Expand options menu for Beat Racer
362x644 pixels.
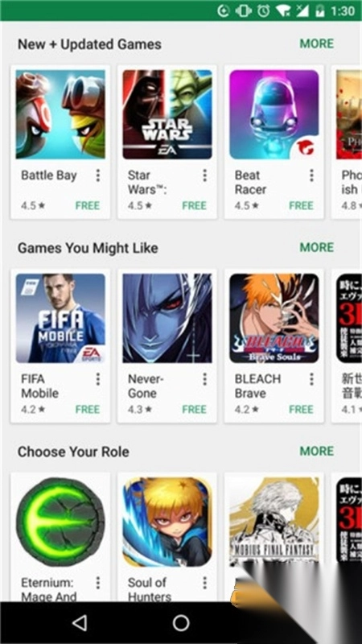click(x=311, y=175)
